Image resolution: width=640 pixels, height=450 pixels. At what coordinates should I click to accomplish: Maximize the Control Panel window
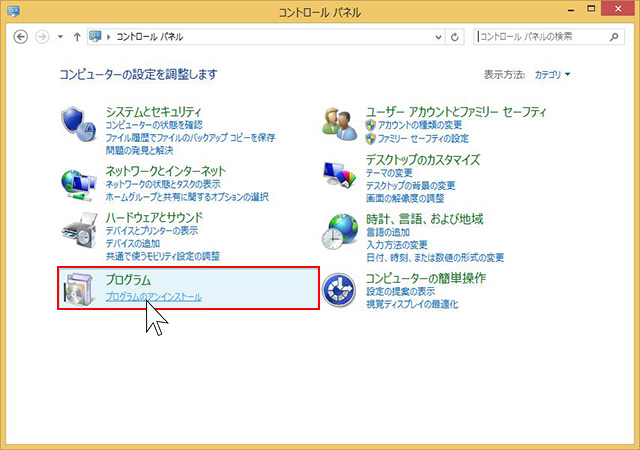click(591, 9)
